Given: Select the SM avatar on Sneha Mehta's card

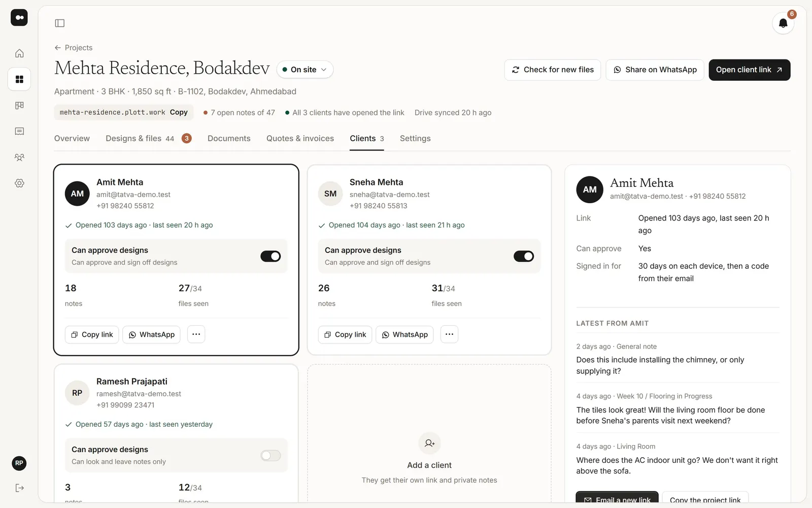Looking at the screenshot, I should pyautogui.click(x=330, y=194).
